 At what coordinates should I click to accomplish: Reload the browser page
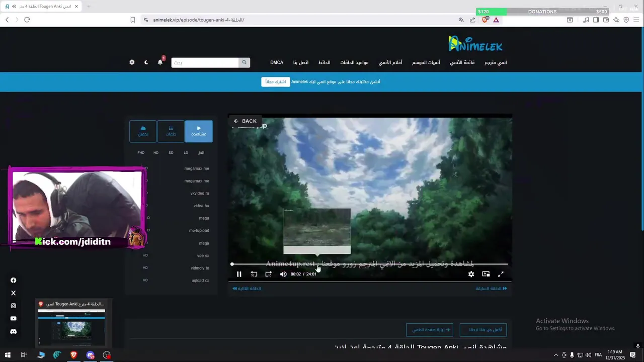tap(27, 20)
